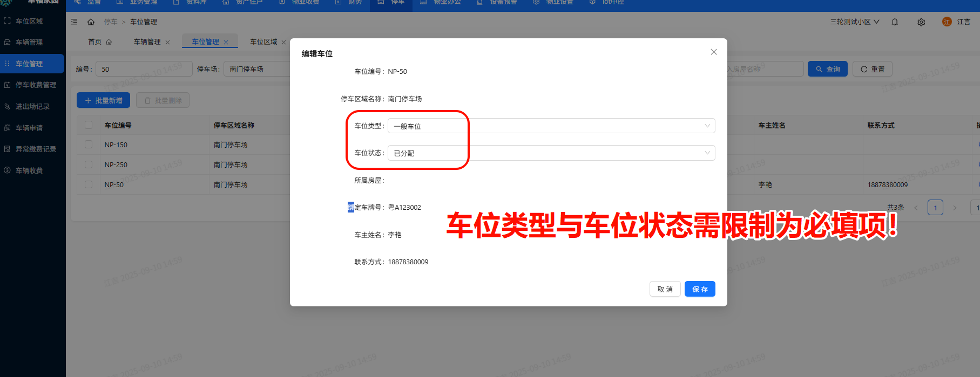
Task: Click the plate number 粤A123002 in the dialog
Action: coord(404,207)
